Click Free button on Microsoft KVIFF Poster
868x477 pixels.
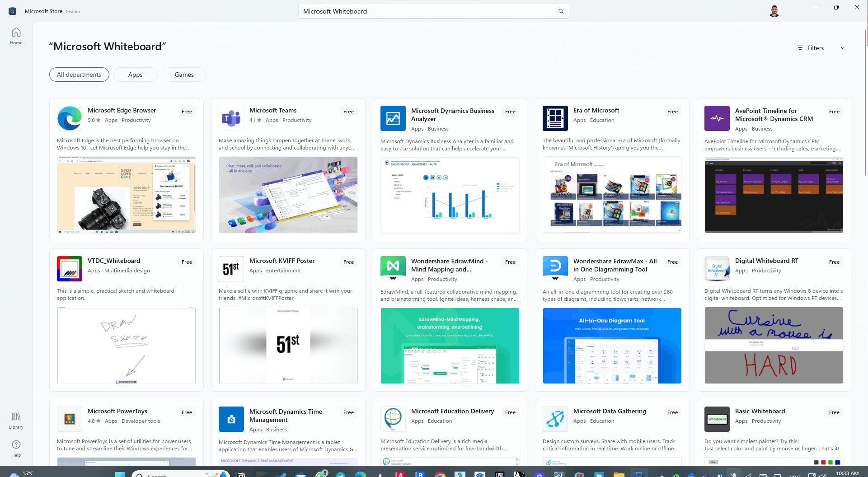[x=348, y=262]
